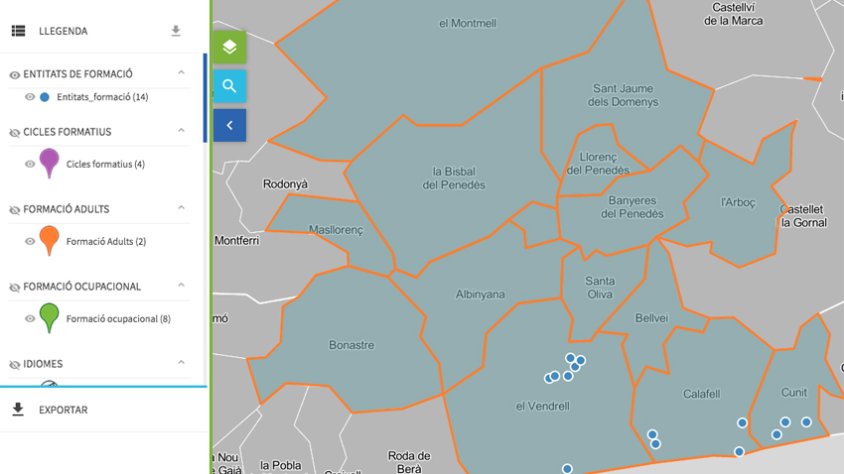Image resolution: width=844 pixels, height=474 pixels.
Task: Click the Cunit municipality on map
Action: click(x=794, y=392)
